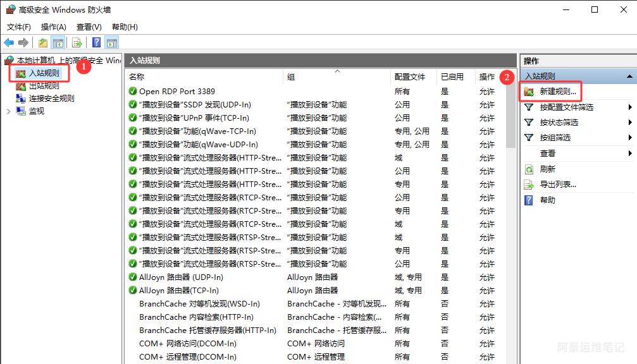Click the 刷新 refresh action
The height and width of the screenshot is (364, 637).
[547, 169]
